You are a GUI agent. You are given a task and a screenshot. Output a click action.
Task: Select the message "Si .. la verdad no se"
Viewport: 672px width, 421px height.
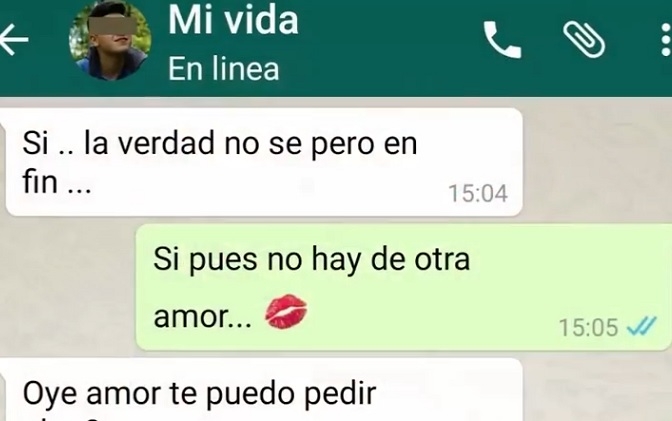tap(264, 162)
